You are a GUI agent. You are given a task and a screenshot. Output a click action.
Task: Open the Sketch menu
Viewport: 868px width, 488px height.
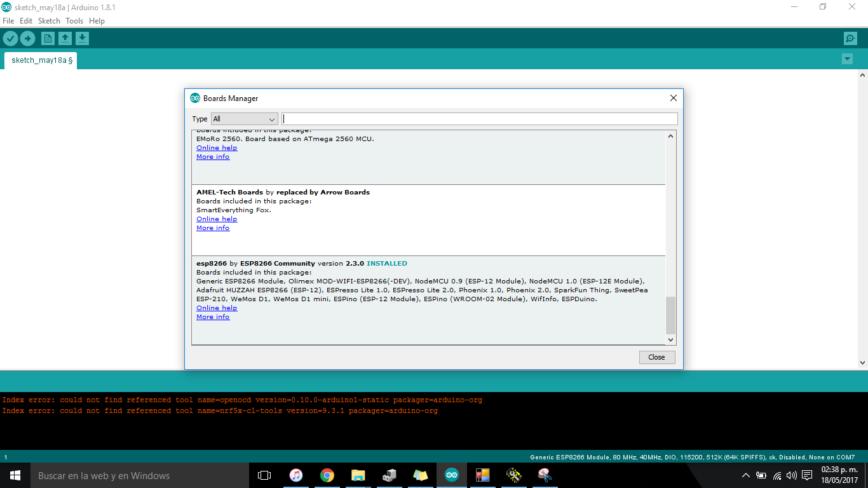point(49,21)
